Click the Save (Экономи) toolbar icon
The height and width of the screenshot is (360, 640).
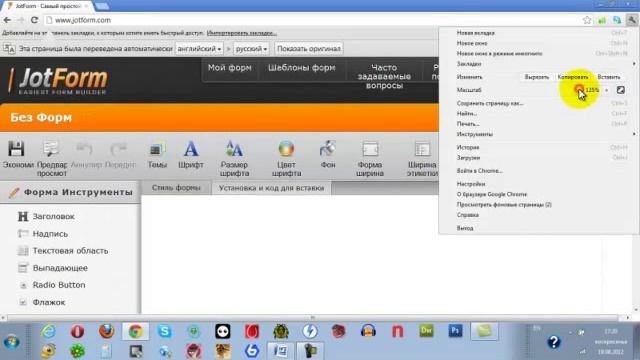tap(16, 149)
